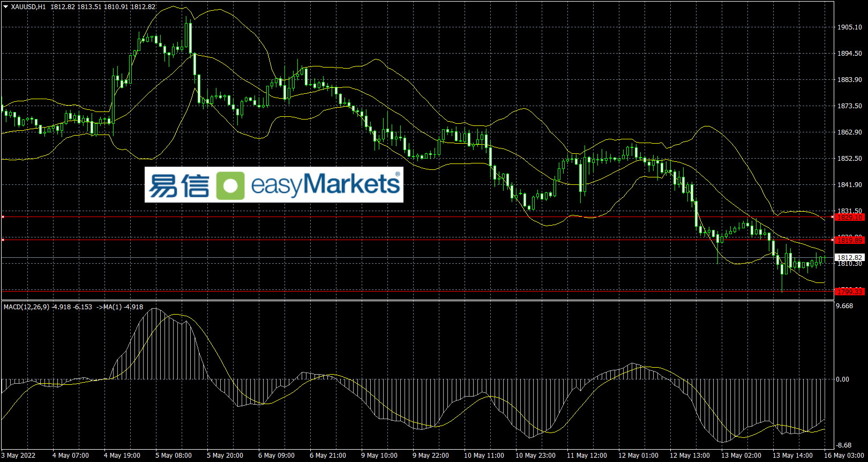This screenshot has height=462, width=868.
Task: Select the MACD(12,26,9) indicator label
Action: click(x=26, y=307)
